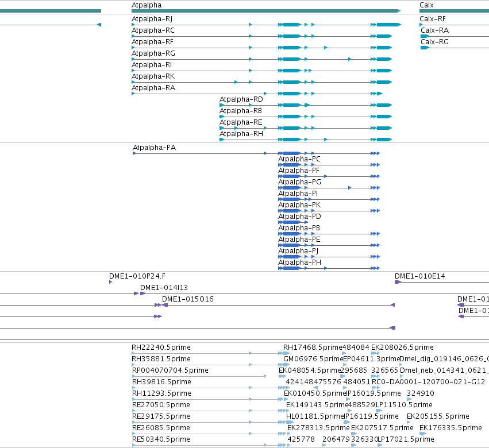489x448 pixels.
Task: Click the DME1-010P24.F clone label
Action: 137,276
